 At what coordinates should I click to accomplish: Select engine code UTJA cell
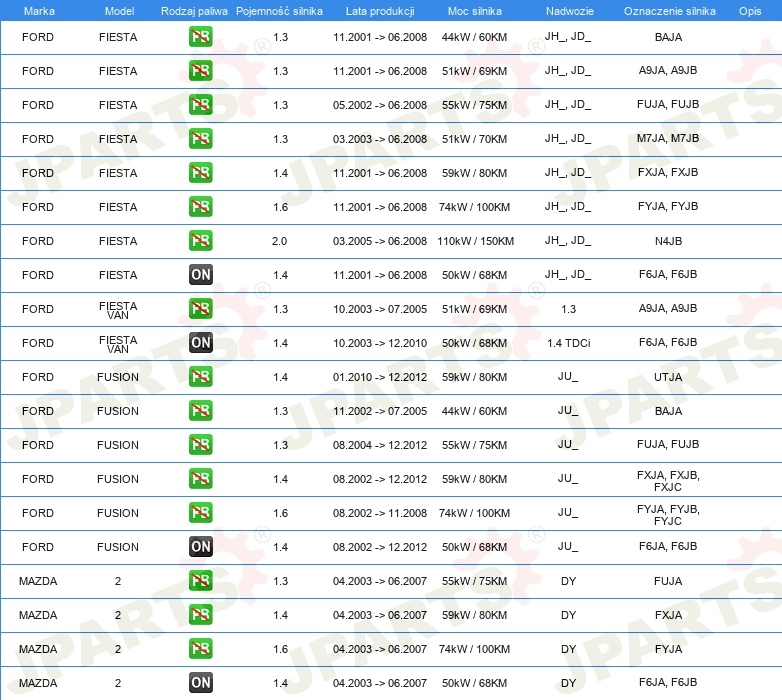click(x=668, y=377)
